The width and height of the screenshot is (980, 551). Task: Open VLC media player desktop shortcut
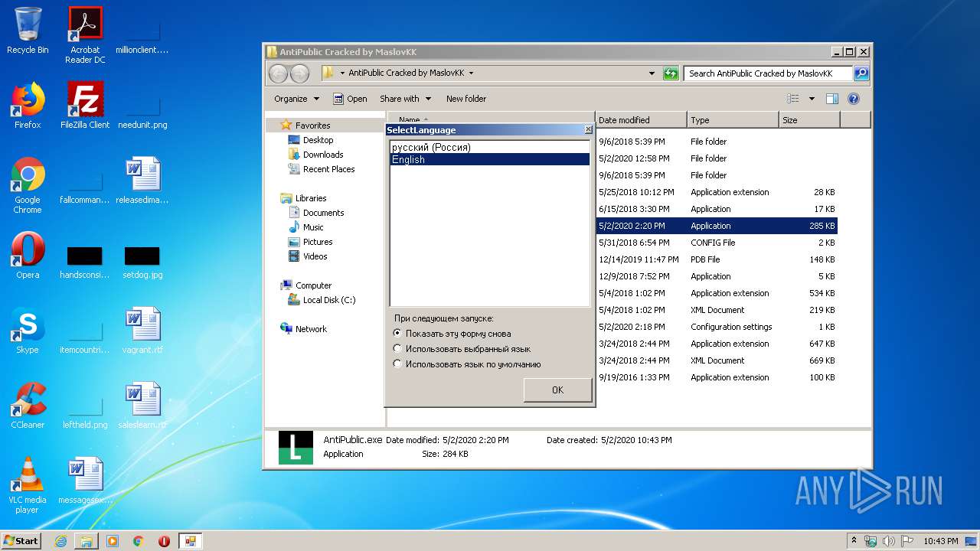[x=28, y=485]
